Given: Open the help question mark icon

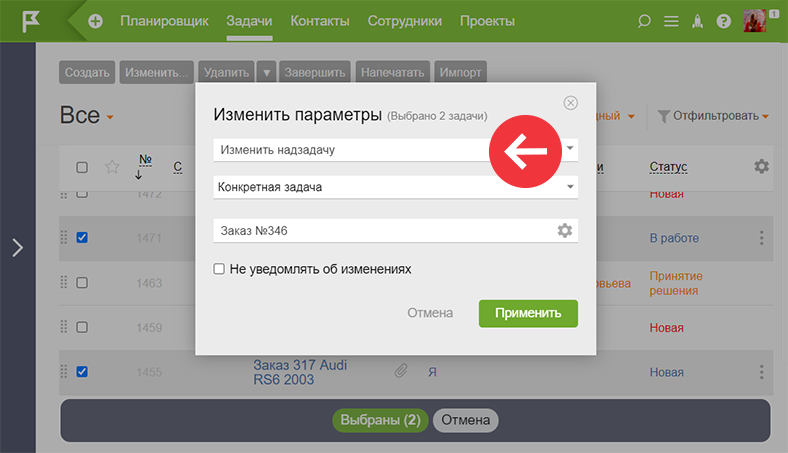Looking at the screenshot, I should (x=724, y=21).
